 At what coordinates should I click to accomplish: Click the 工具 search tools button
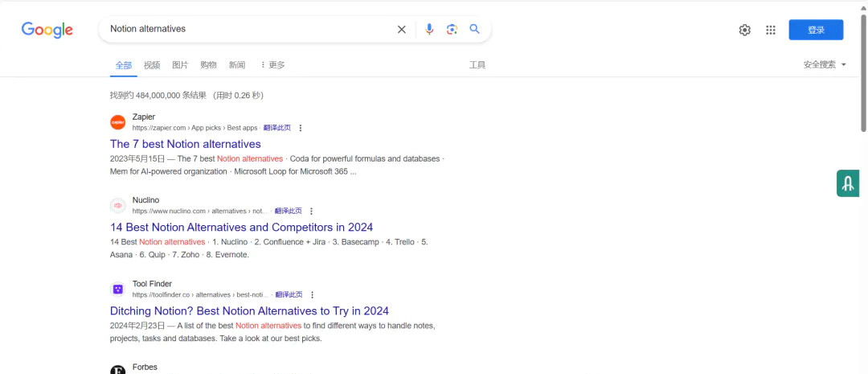477,65
